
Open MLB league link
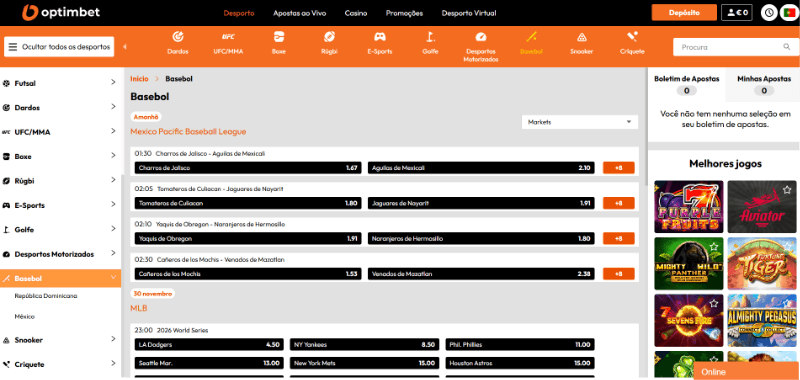pos(139,309)
